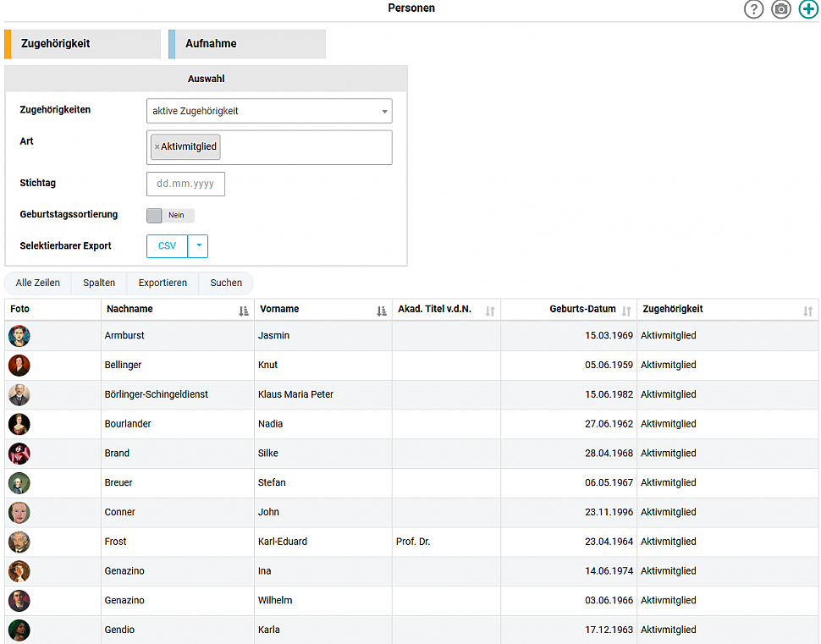821x644 pixels.
Task: Click the green plus add person icon
Action: click(808, 9)
